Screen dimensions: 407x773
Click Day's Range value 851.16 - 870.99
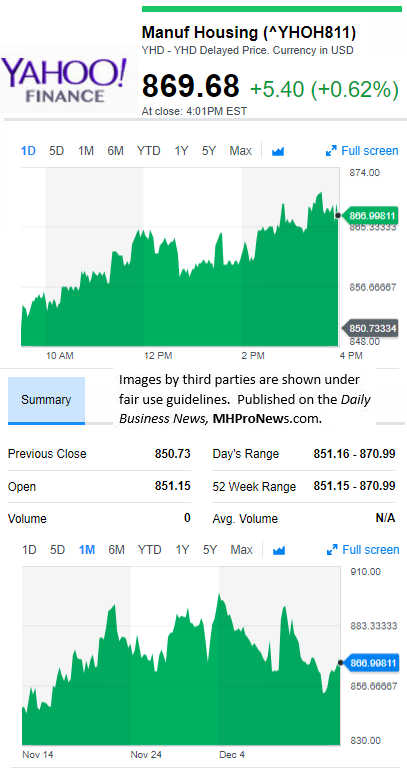click(354, 454)
